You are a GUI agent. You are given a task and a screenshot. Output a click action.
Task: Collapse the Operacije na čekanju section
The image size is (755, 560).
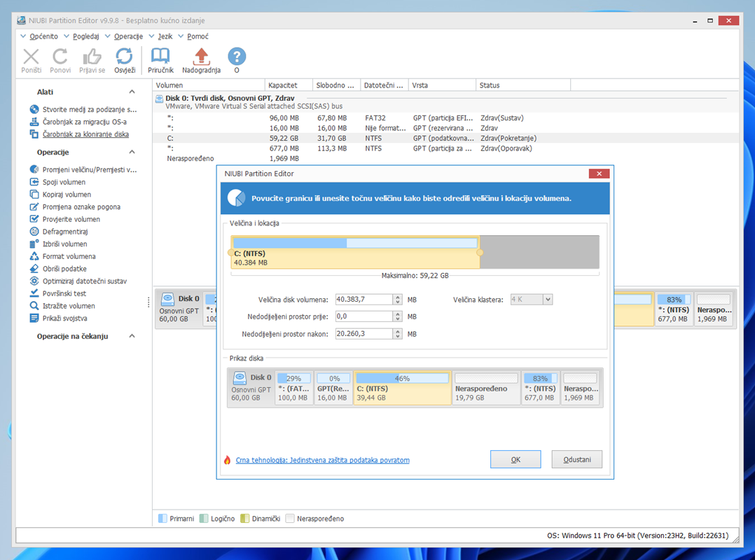coord(132,337)
